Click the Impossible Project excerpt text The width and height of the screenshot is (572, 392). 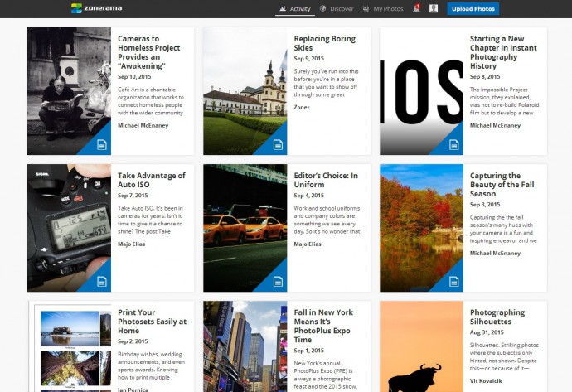point(504,101)
